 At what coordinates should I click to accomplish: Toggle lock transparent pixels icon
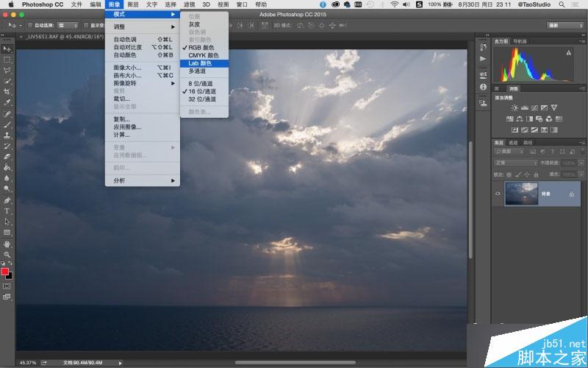point(509,174)
